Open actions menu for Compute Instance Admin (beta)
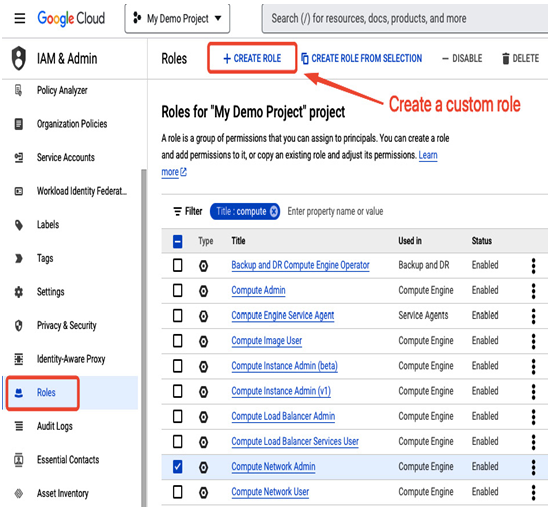The height and width of the screenshot is (512, 550). (x=534, y=366)
